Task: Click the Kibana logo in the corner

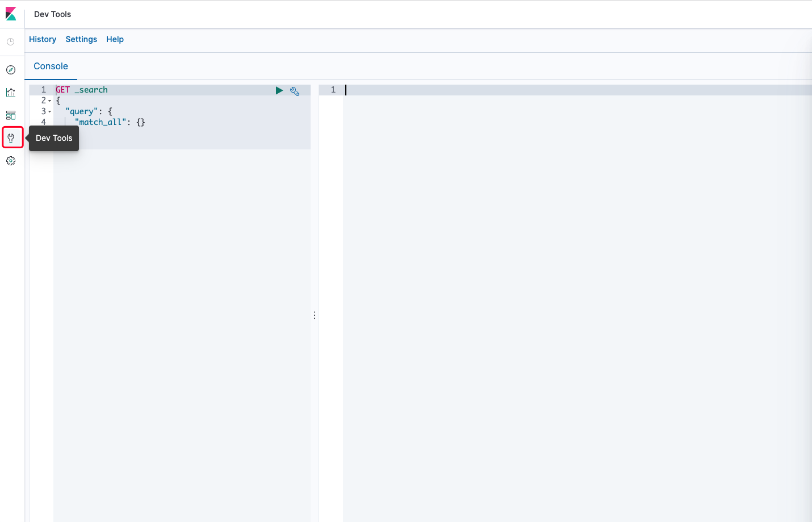Action: pyautogui.click(x=11, y=14)
